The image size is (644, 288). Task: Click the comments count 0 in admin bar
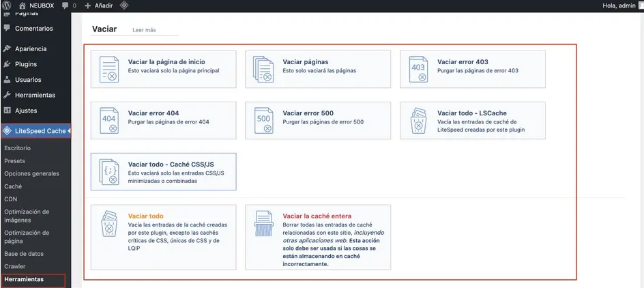[74, 5]
